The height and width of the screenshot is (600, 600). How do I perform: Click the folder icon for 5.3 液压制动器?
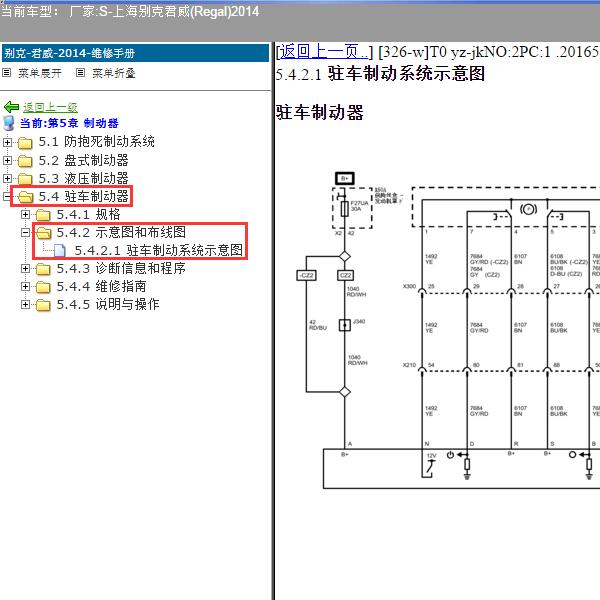click(25, 179)
